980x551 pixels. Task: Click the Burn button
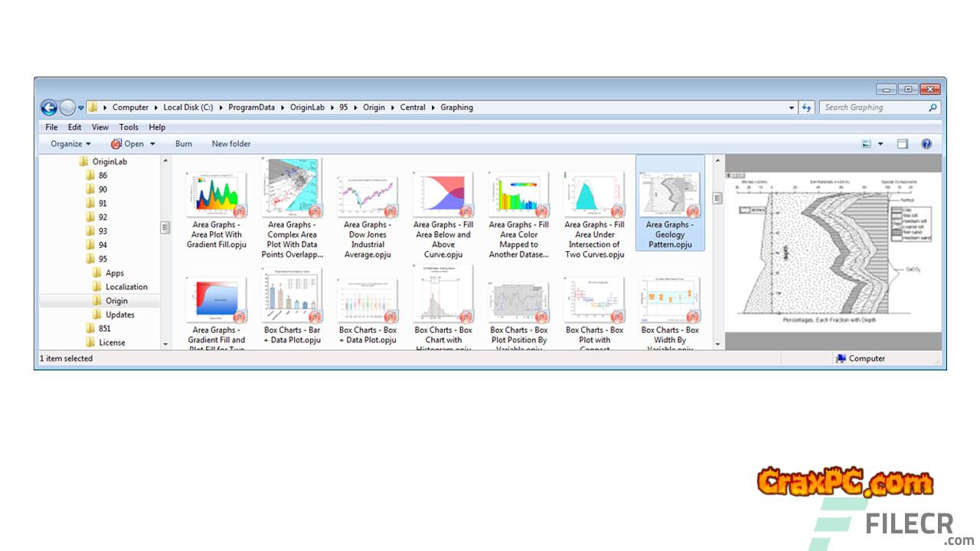tap(184, 144)
